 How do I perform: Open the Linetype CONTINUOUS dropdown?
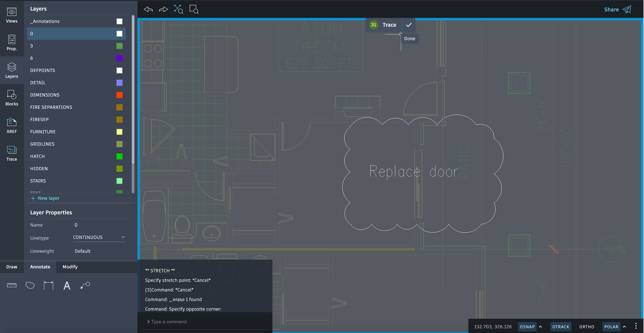click(99, 237)
